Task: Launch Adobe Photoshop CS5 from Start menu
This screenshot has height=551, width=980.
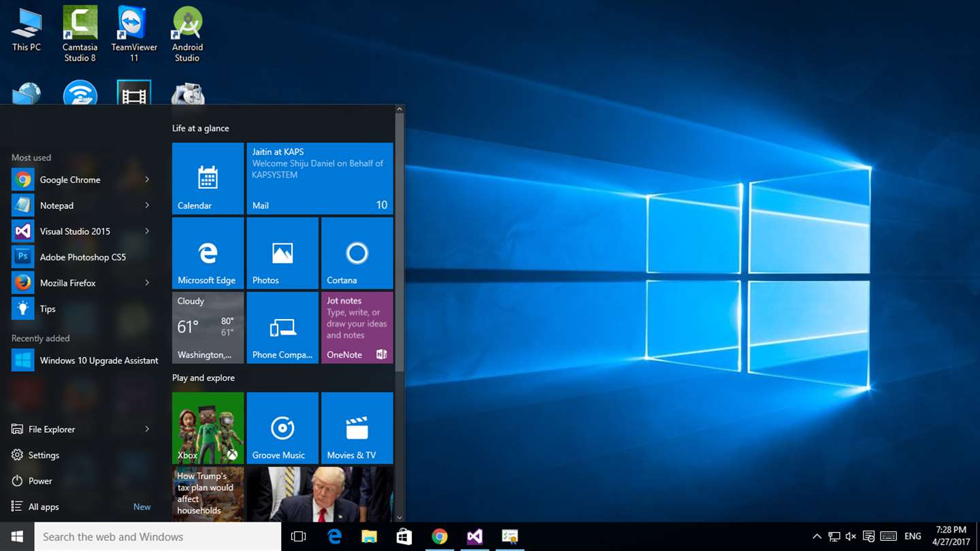Action: tap(82, 257)
